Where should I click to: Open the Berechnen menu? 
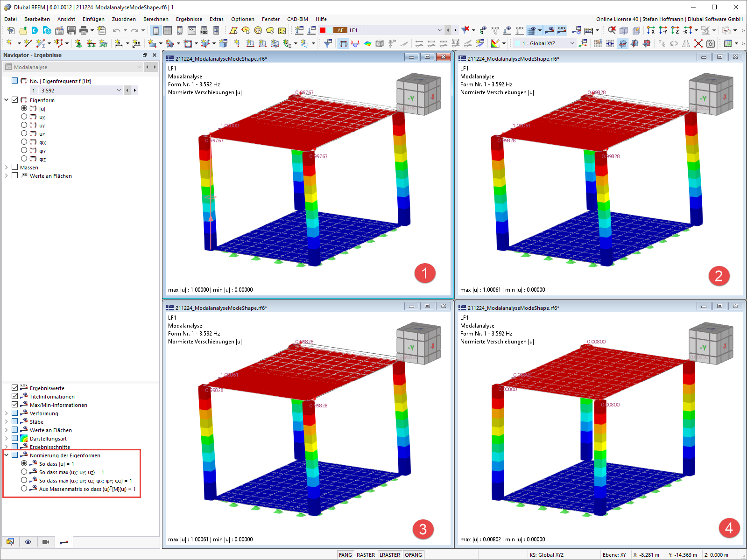155,19
